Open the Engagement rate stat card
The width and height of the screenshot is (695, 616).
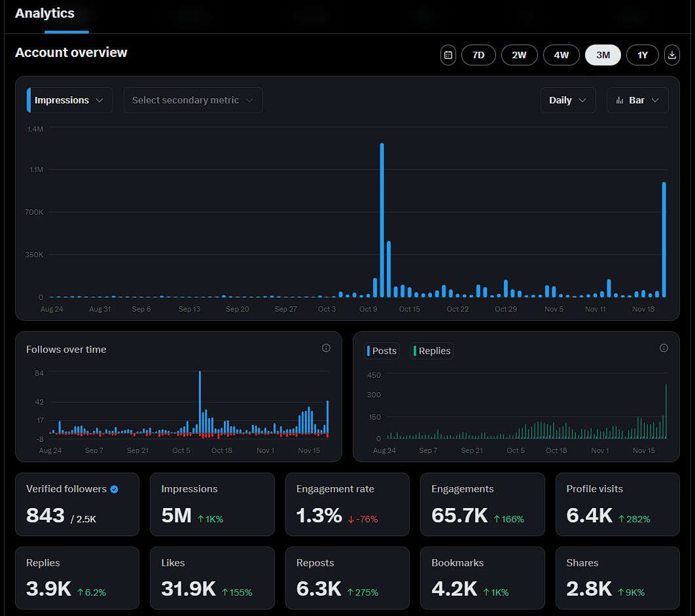coord(347,504)
